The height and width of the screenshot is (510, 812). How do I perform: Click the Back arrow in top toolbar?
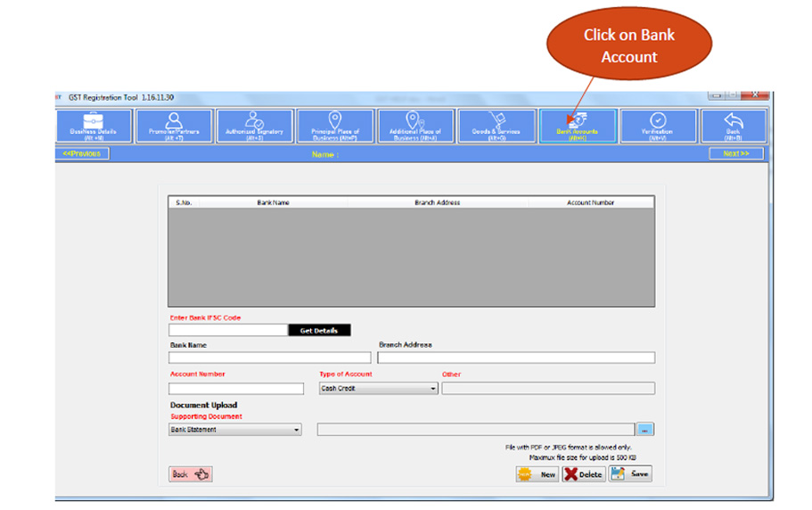tap(733, 126)
